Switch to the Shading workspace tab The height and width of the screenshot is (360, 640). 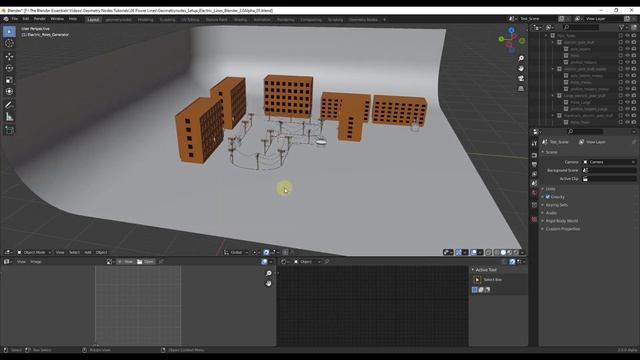tap(240, 20)
